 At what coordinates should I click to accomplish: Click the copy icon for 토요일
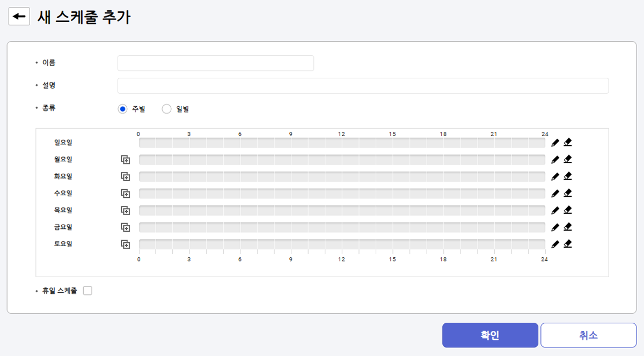tap(125, 244)
